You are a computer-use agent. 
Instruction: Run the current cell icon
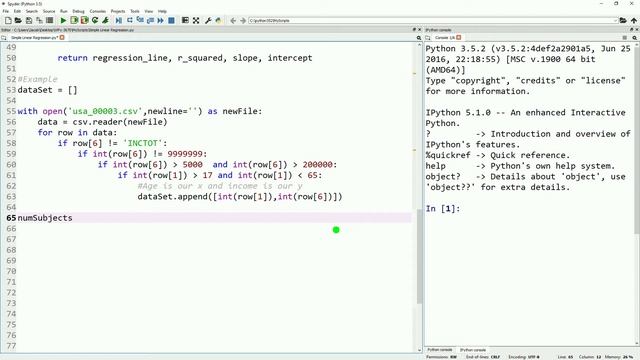pyautogui.click(x=74, y=20)
